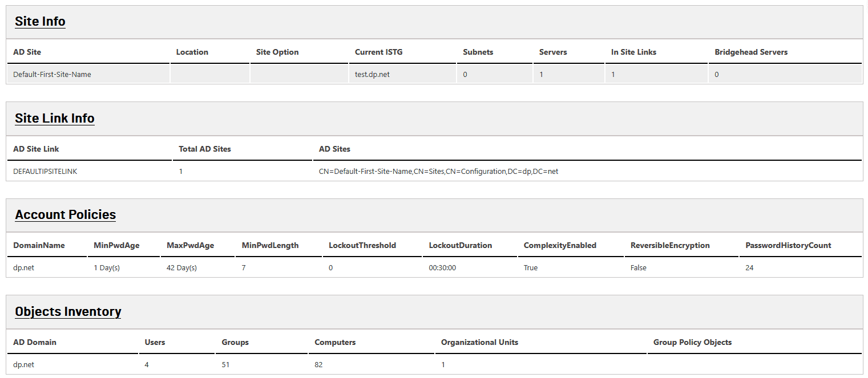Image resolution: width=868 pixels, height=378 pixels.
Task: Sort by the MinPwdLength column header
Action: click(270, 245)
